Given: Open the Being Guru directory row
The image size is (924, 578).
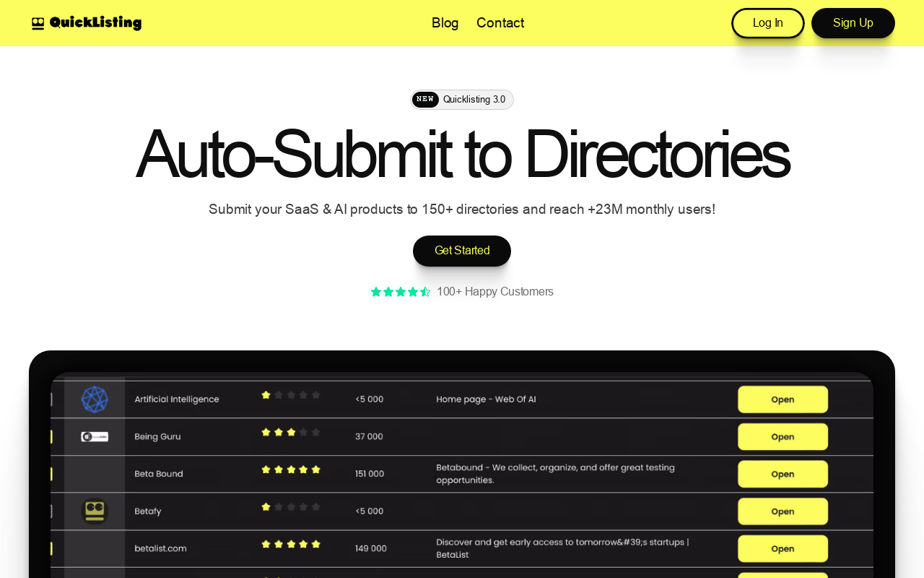Looking at the screenshot, I should coord(783,436).
